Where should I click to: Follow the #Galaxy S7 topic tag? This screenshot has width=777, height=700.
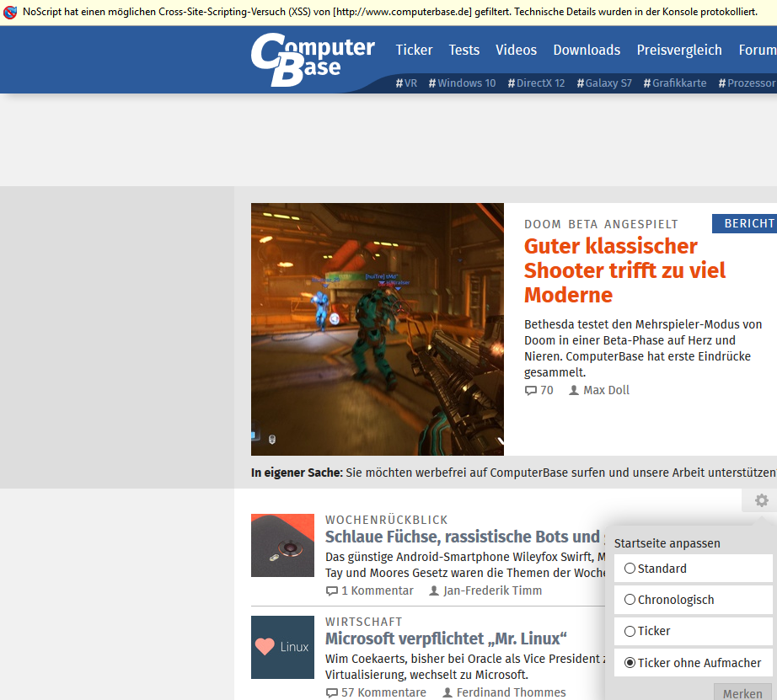click(604, 83)
